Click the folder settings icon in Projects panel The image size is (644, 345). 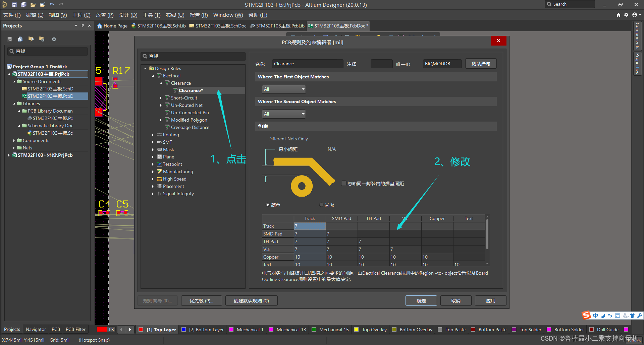tap(42, 39)
